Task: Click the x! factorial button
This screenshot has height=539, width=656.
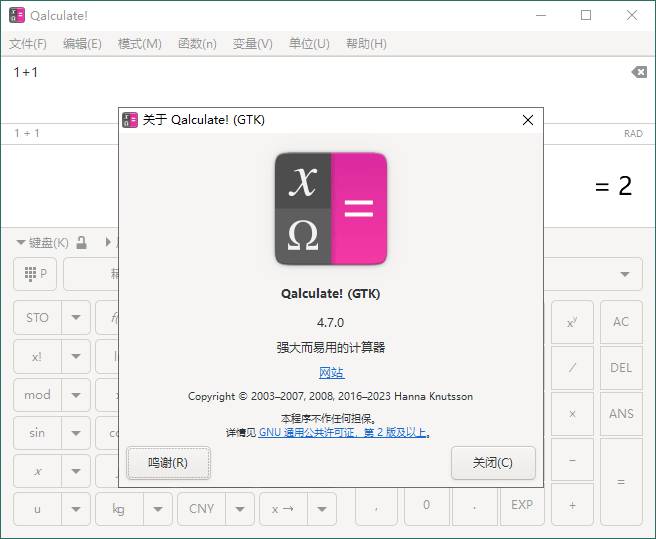Action: pyautogui.click(x=37, y=357)
